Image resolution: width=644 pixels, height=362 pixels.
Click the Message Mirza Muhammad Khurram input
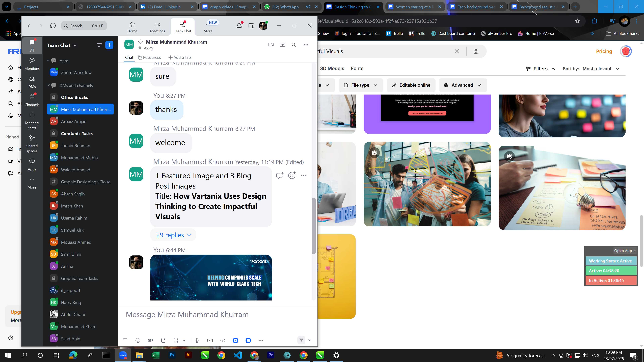pos(217,315)
